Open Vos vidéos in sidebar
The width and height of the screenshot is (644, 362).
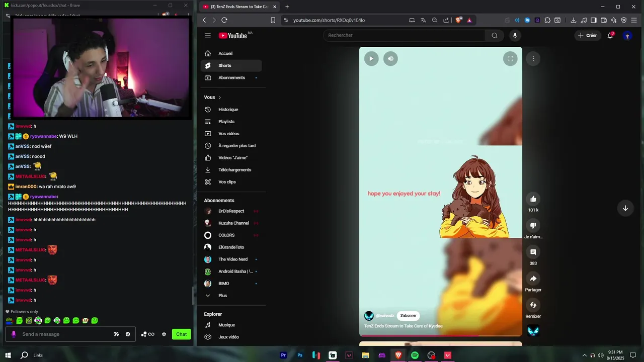(x=231, y=134)
